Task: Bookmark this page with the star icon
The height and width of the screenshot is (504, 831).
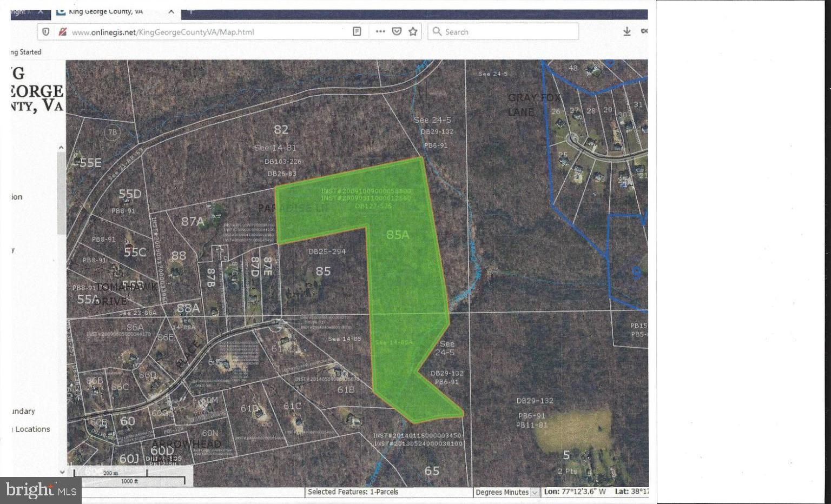Action: [413, 31]
